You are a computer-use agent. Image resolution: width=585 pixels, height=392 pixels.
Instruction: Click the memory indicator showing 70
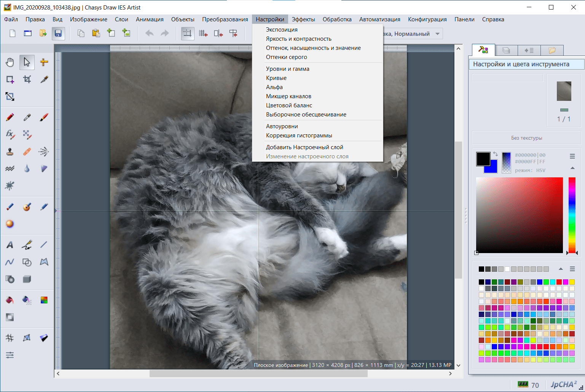(x=528, y=385)
